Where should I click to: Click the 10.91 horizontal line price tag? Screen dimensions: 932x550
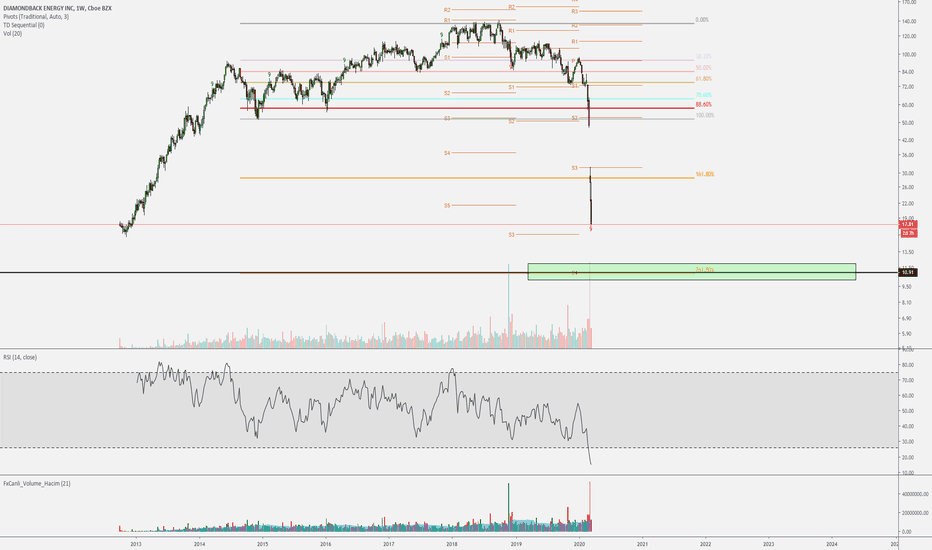[908, 272]
